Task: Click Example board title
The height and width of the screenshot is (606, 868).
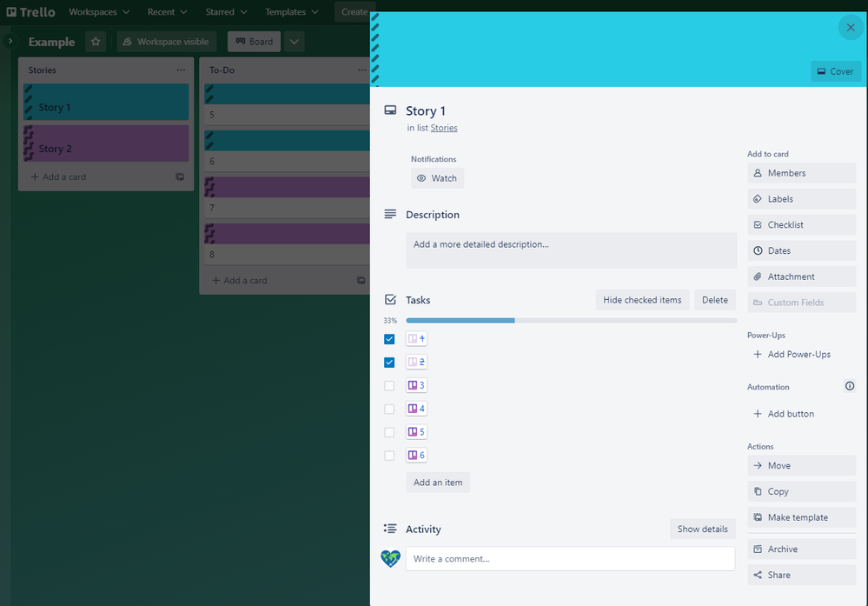Action: (51, 42)
